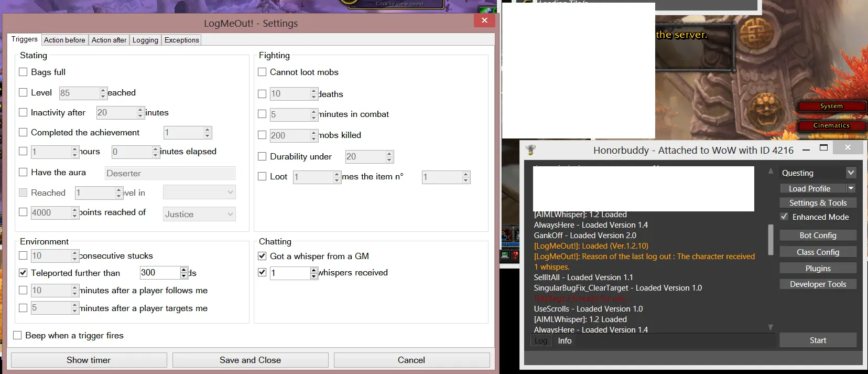
Task: Select the GankOff Loaded Version 2.0 log line
Action: point(585,236)
